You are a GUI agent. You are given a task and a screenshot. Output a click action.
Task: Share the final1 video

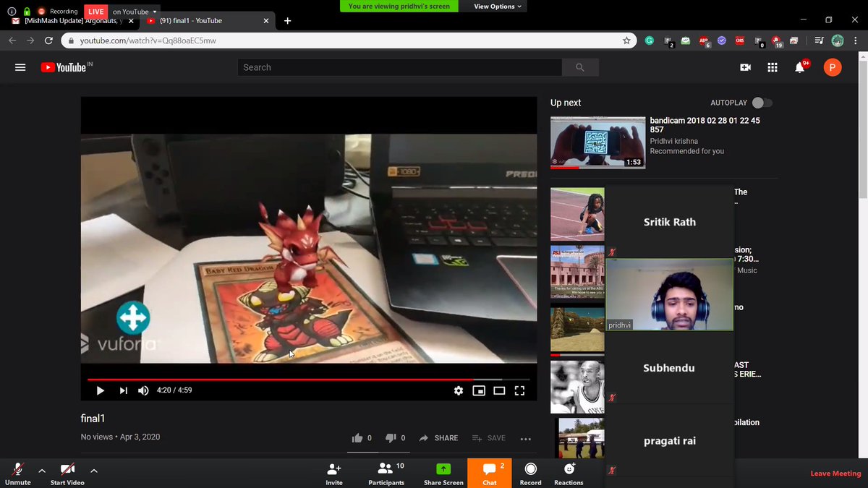tap(438, 438)
